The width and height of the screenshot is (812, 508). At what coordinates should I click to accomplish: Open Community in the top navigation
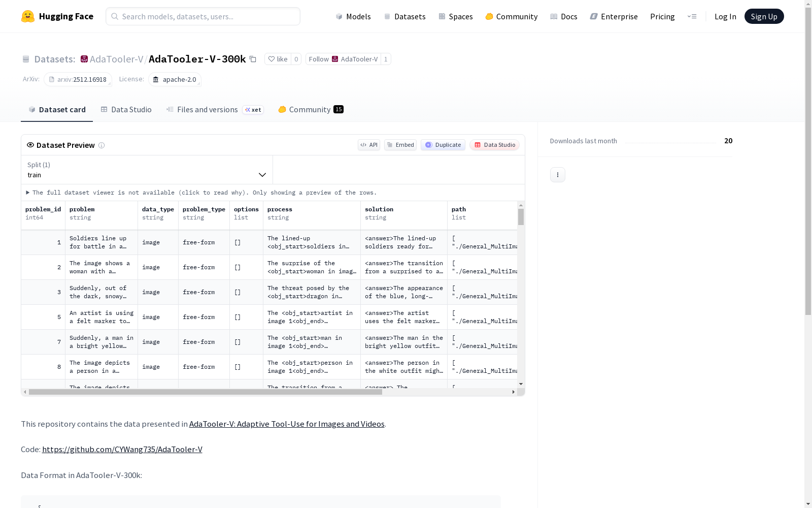[x=512, y=16]
